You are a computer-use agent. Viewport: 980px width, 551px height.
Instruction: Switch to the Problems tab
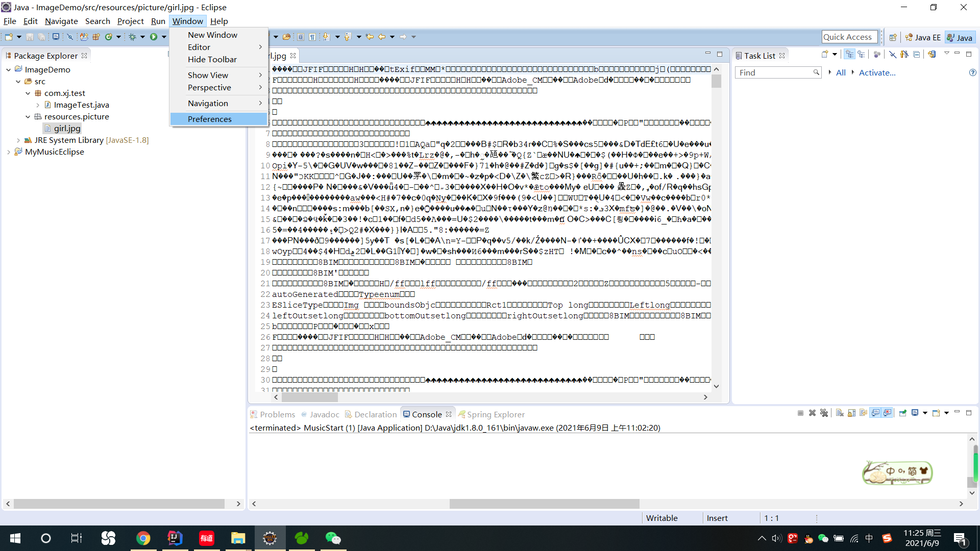tap(278, 414)
